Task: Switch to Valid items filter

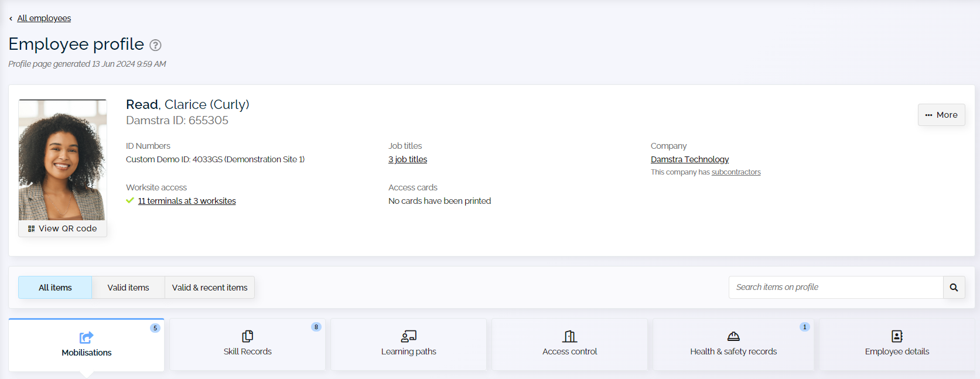Action: coord(128,288)
